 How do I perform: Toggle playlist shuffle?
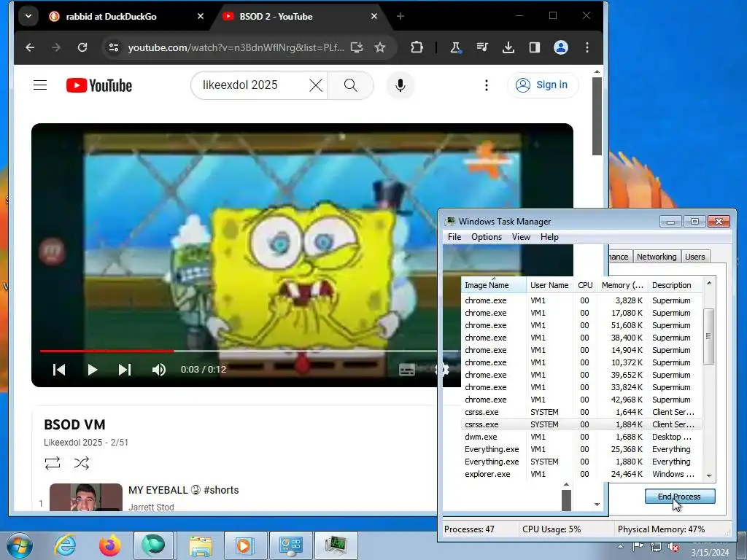(x=82, y=463)
